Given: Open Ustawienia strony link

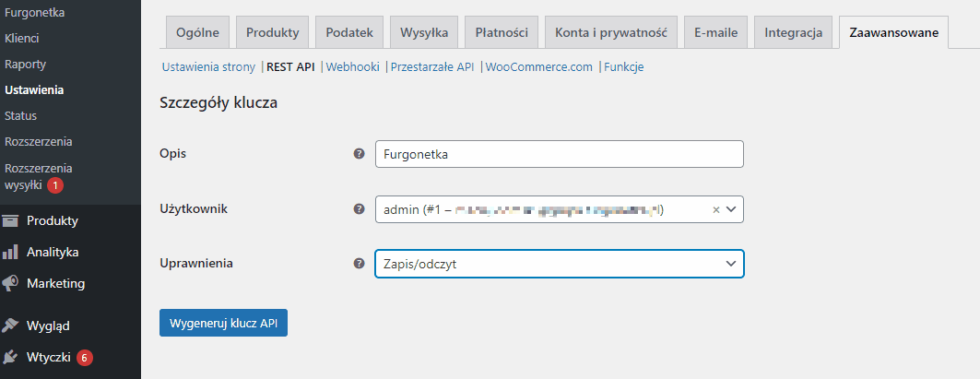Looking at the screenshot, I should [x=208, y=67].
